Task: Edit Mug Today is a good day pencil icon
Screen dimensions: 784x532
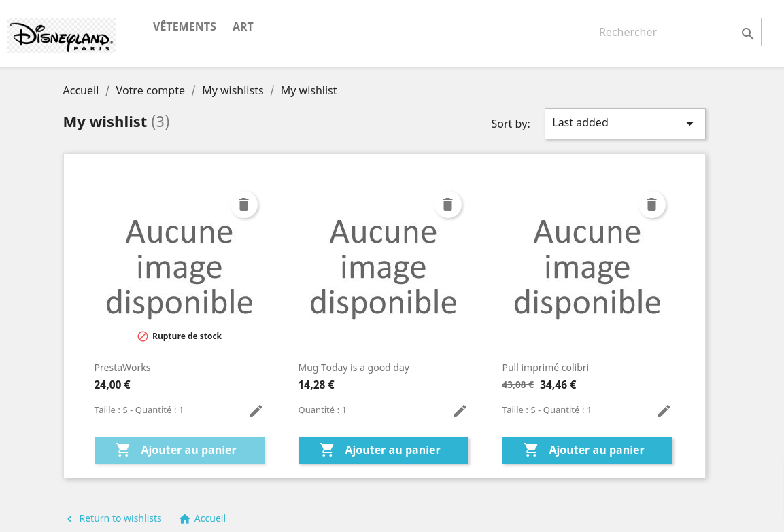Action: click(x=460, y=410)
